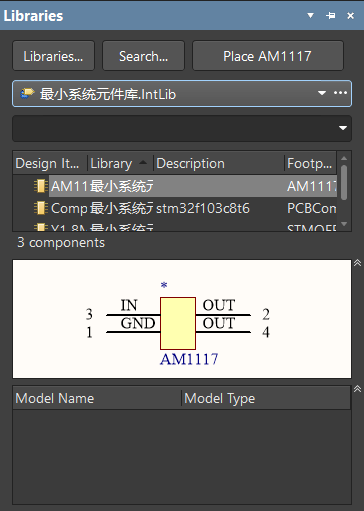Select the Comp stm32f103c8t6 component row

[175, 208]
